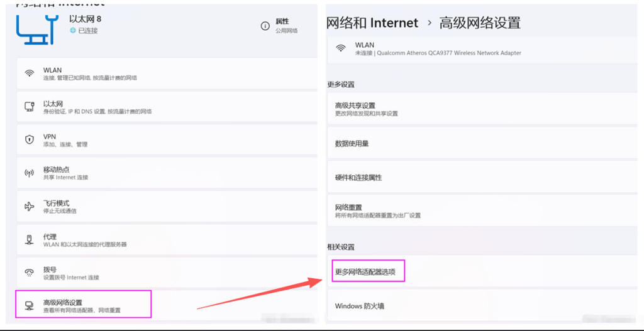Click the dial-up icon beside 拨号
Screen dimensions: 644x331
tap(29, 273)
